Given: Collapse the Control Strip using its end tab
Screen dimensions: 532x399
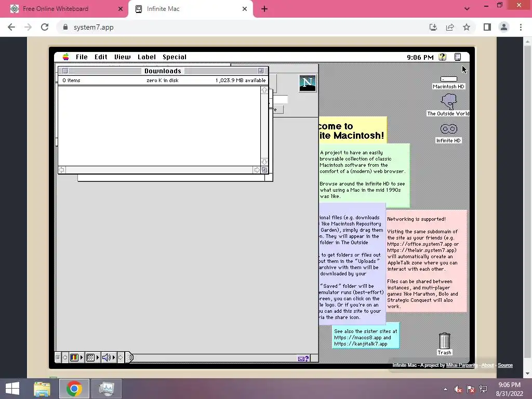Looking at the screenshot, I should (x=129, y=357).
